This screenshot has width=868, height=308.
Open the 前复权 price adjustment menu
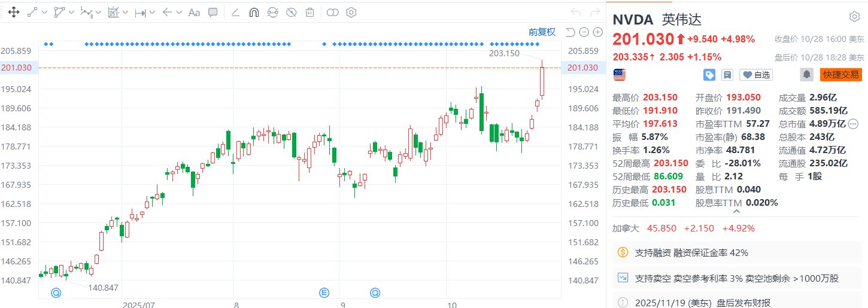(x=541, y=32)
